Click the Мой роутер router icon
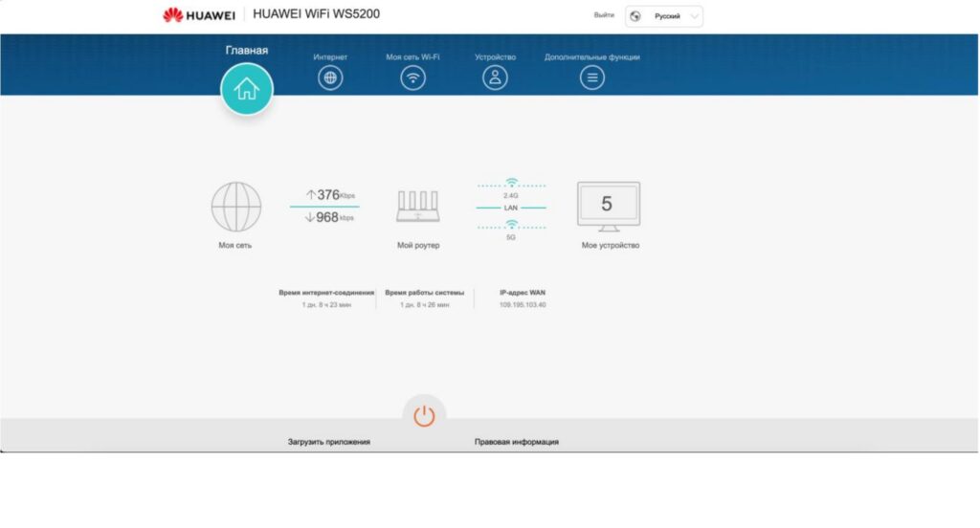 pyautogui.click(x=418, y=207)
